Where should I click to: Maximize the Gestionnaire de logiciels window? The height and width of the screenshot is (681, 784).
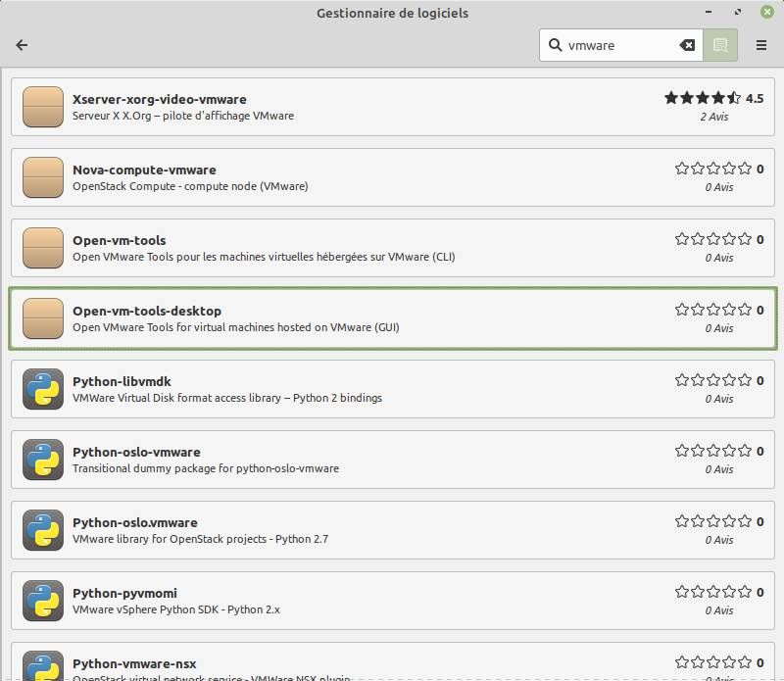coord(738,12)
